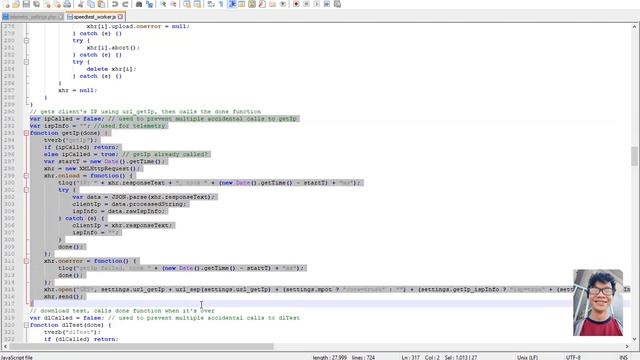Redo the edit with the Redo arrow

tap(125, 4)
